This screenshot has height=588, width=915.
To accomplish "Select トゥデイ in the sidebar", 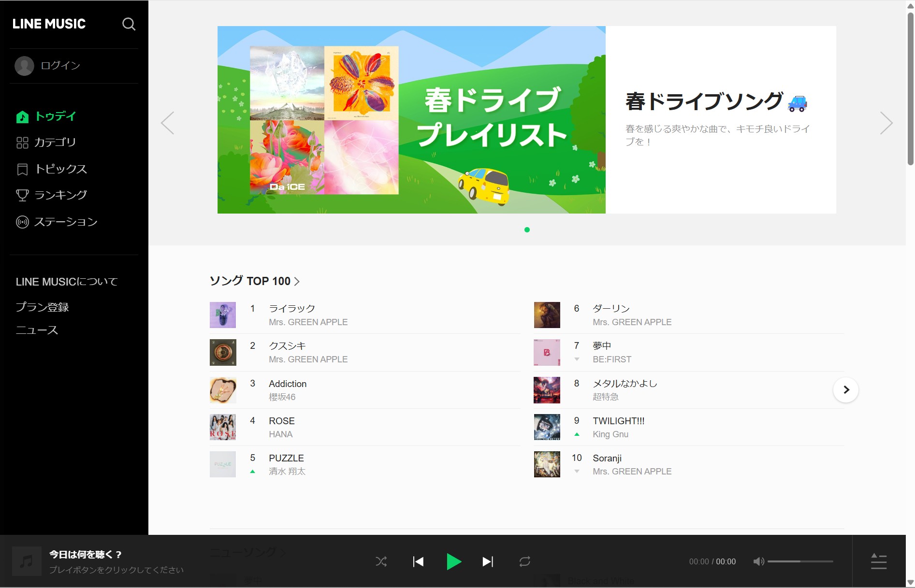I will pyautogui.click(x=56, y=116).
